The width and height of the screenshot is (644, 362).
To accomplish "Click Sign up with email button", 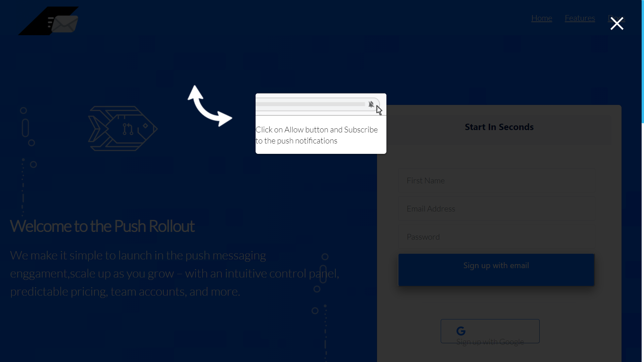I will (x=496, y=265).
